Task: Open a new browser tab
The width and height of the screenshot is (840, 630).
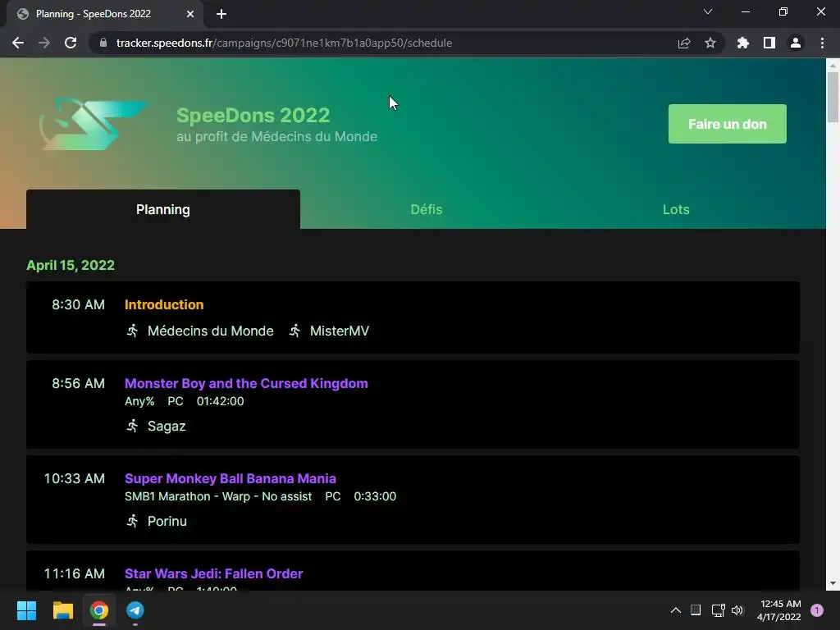Action: (221, 14)
